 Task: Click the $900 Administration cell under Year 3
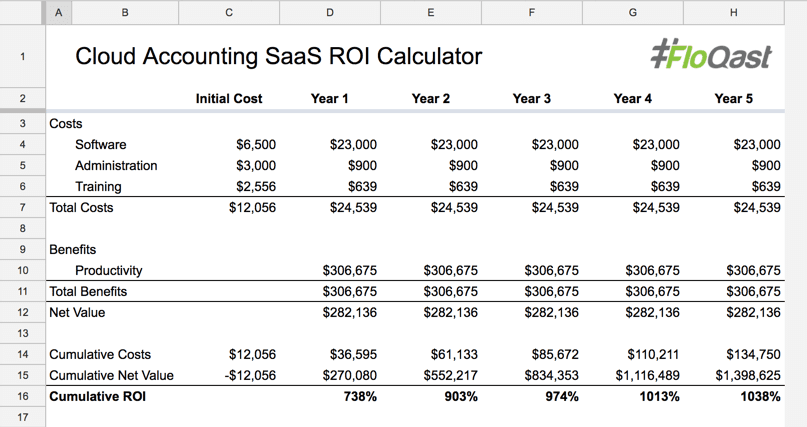(x=564, y=166)
